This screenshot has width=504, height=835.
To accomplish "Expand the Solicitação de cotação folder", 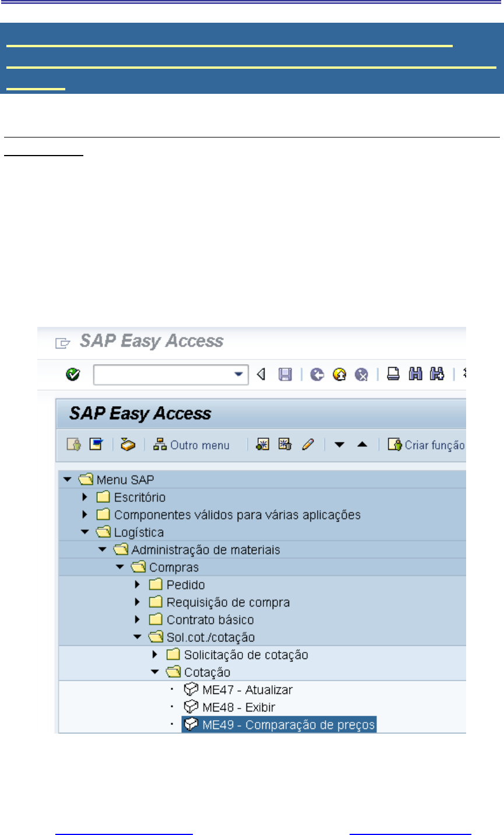I will 155,655.
